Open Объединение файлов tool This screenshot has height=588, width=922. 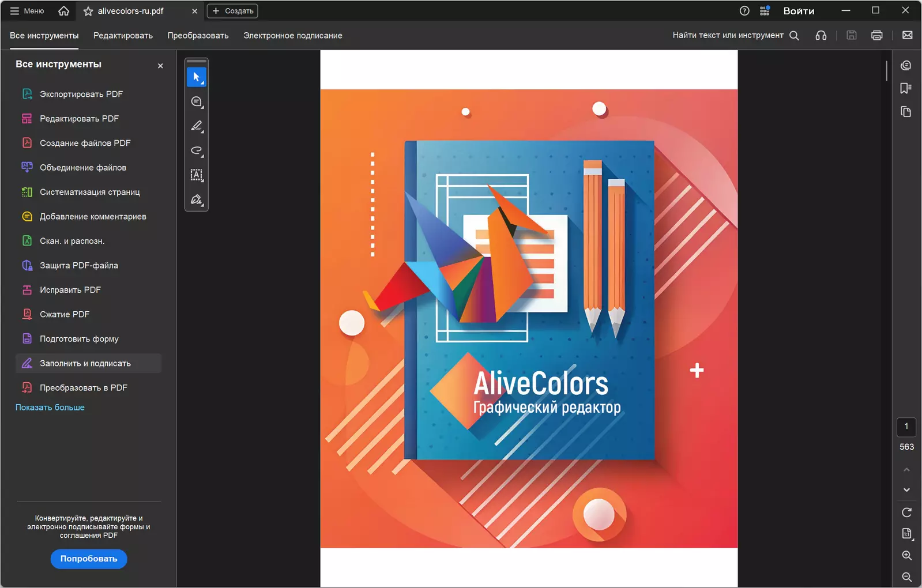(x=88, y=168)
